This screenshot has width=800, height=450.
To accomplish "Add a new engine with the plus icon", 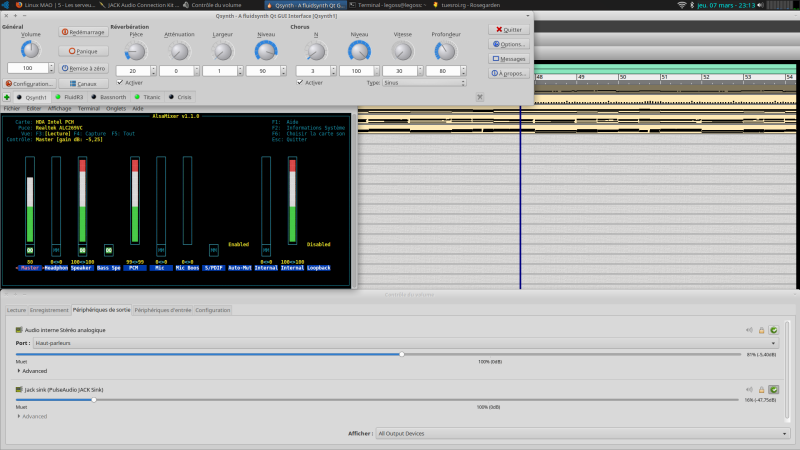I will pos(7,97).
